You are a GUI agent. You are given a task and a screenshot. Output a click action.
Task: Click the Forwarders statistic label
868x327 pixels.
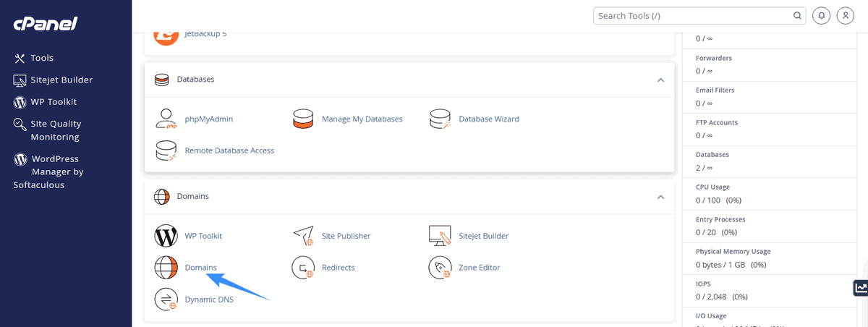tap(714, 58)
